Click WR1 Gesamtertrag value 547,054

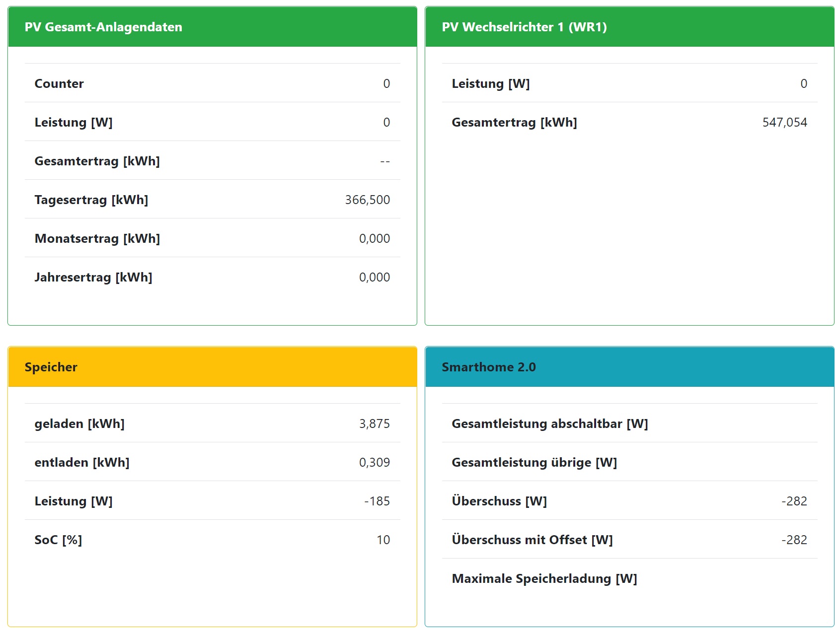(x=784, y=122)
